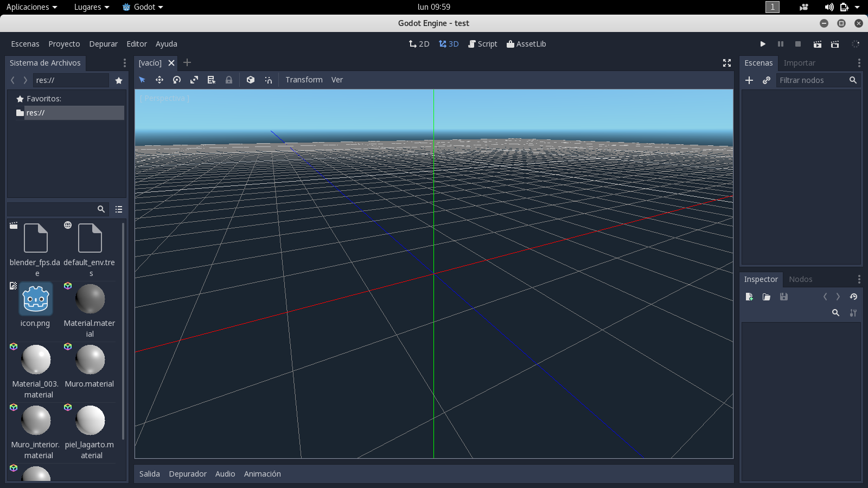Viewport: 868px width, 488px height.
Task: Open the Escenas dock options menu
Action: (859, 63)
